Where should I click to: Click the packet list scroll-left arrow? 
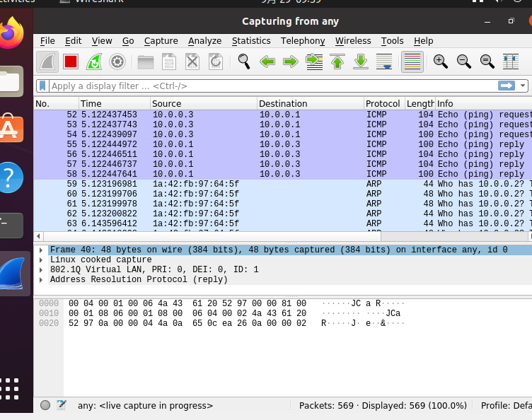[x=38, y=236]
